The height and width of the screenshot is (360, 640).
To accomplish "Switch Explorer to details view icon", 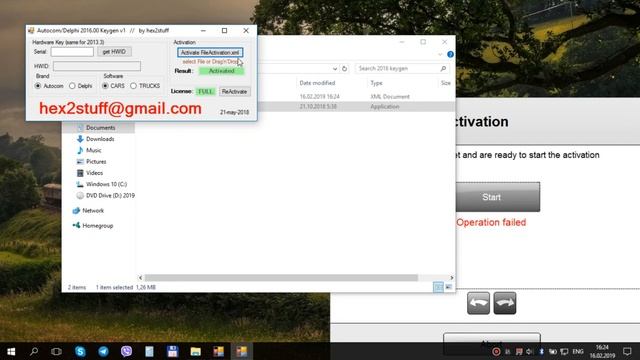I will point(438,287).
